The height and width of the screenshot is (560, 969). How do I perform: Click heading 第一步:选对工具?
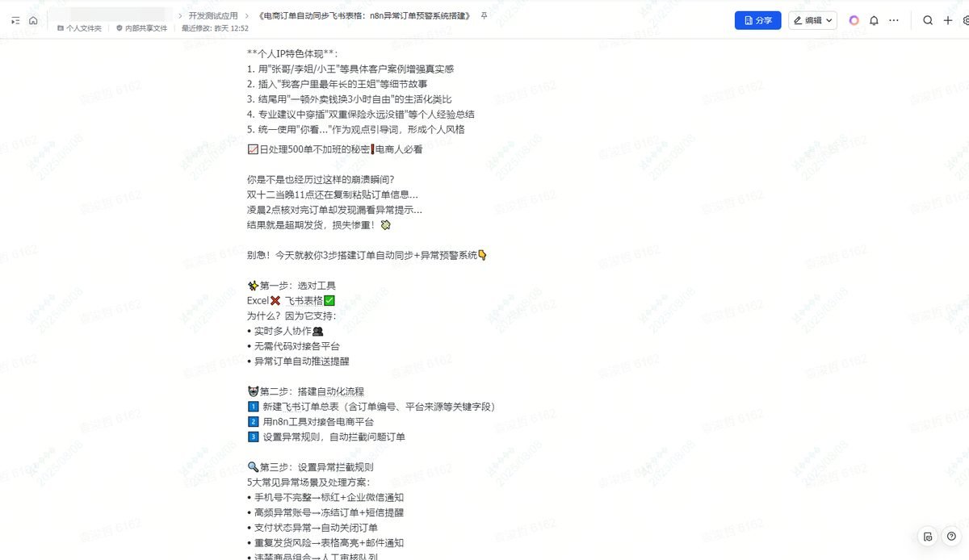tap(291, 286)
